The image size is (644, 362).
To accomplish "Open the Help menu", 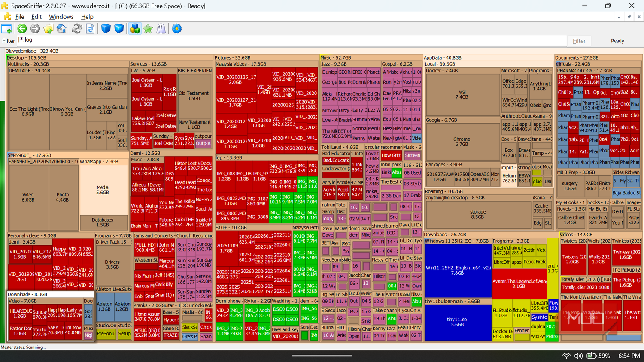I will pos(87,17).
